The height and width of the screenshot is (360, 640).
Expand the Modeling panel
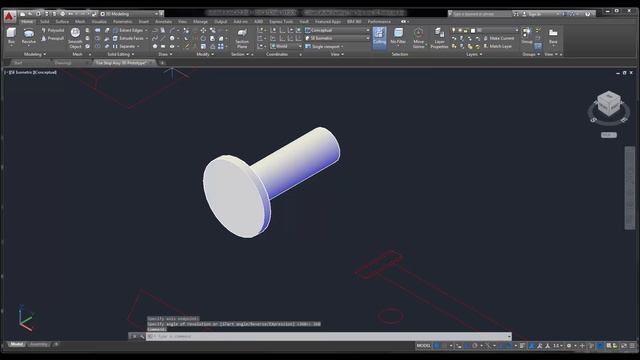click(x=35, y=54)
